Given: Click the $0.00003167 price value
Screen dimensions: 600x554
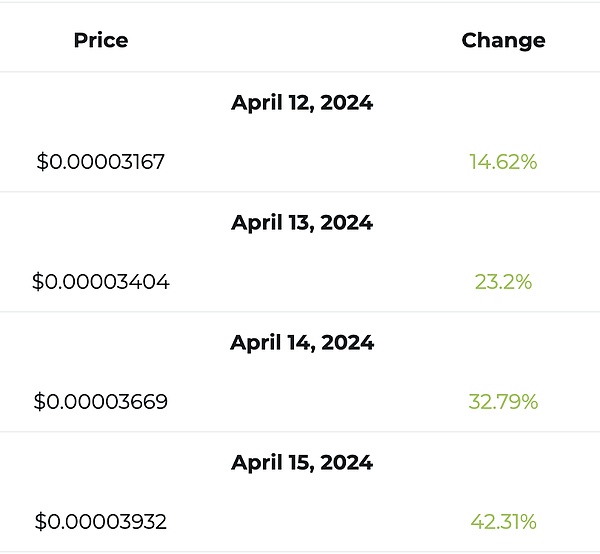Looking at the screenshot, I should pos(101,162).
